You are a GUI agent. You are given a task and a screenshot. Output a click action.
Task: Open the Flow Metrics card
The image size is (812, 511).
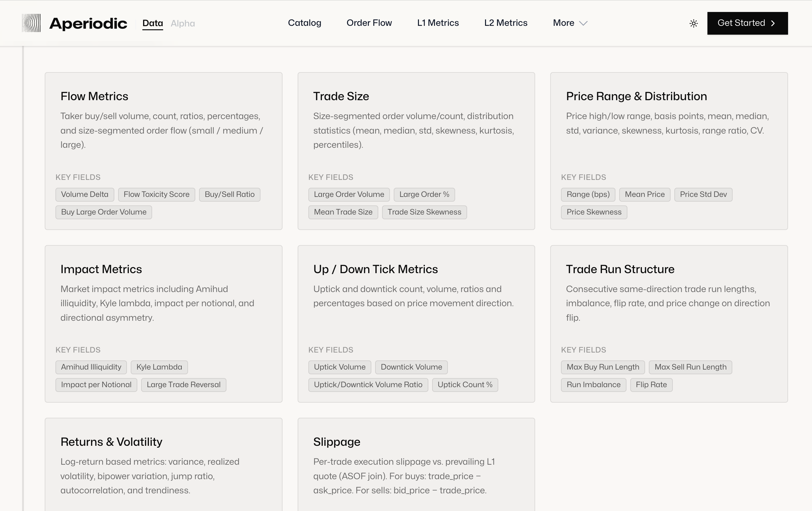pos(94,96)
